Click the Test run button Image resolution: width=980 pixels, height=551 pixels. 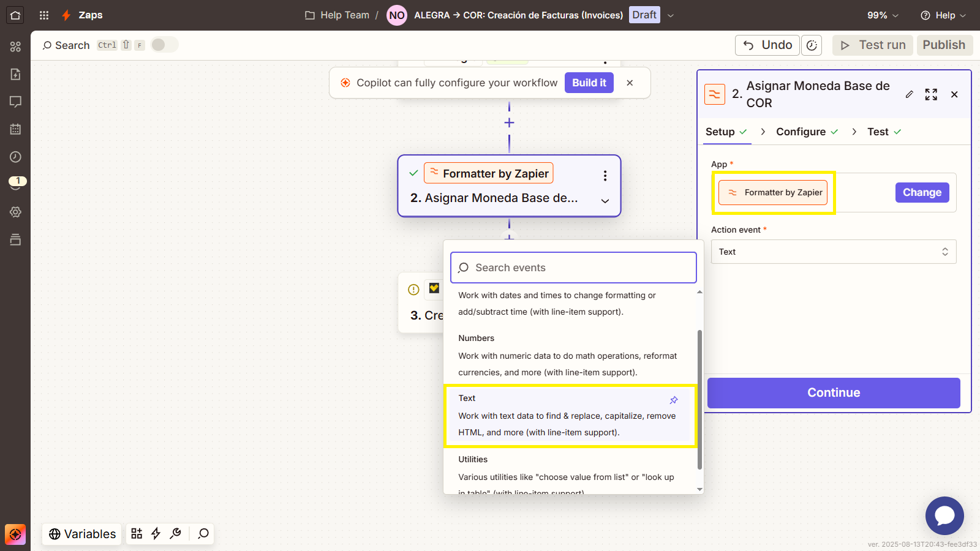873,45
